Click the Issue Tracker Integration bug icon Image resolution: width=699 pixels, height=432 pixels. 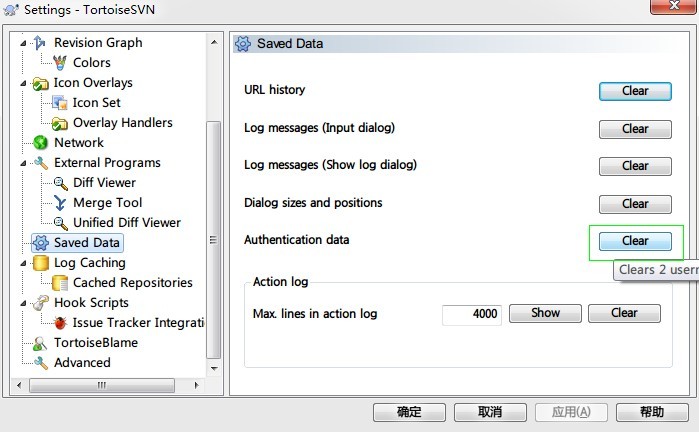pos(60,323)
